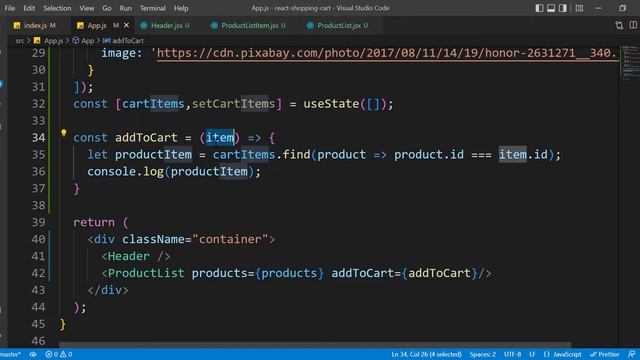
Task: Click the UTF-8 encoding status item
Action: 512,354
